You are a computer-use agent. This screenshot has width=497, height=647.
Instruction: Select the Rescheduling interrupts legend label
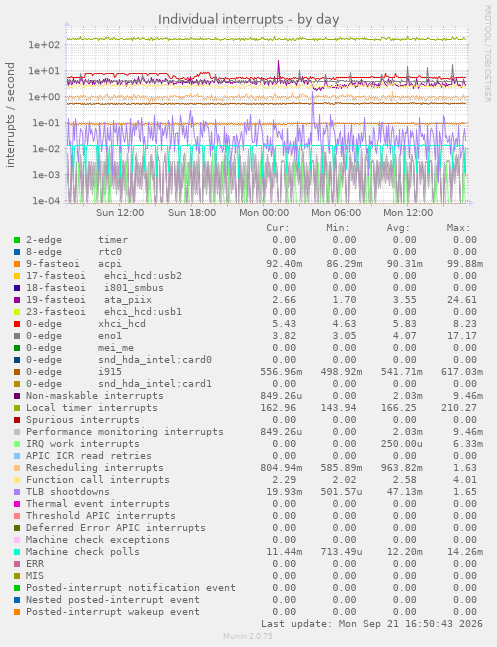95,468
